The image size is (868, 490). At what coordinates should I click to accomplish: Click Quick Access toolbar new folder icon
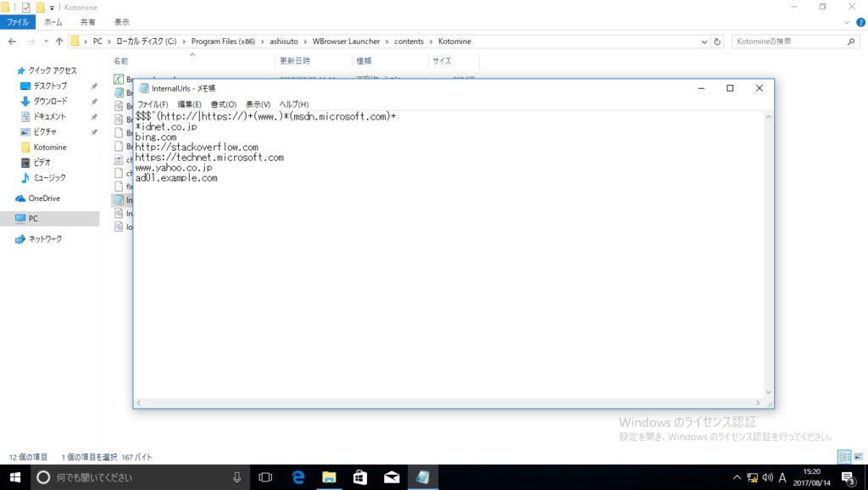[40, 7]
